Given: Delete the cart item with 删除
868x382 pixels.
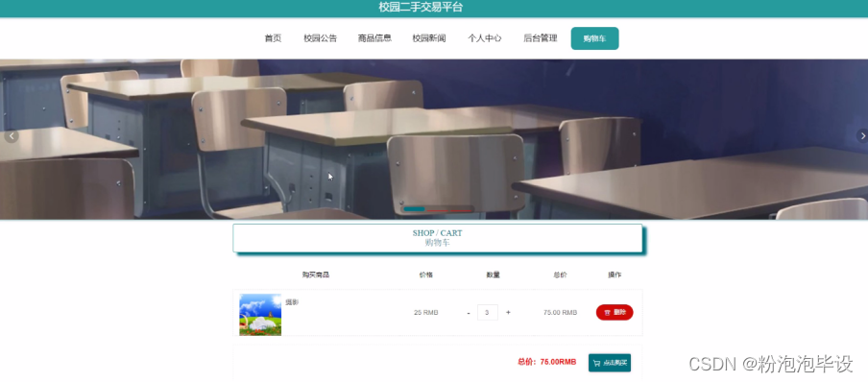Looking at the screenshot, I should pos(615,312).
